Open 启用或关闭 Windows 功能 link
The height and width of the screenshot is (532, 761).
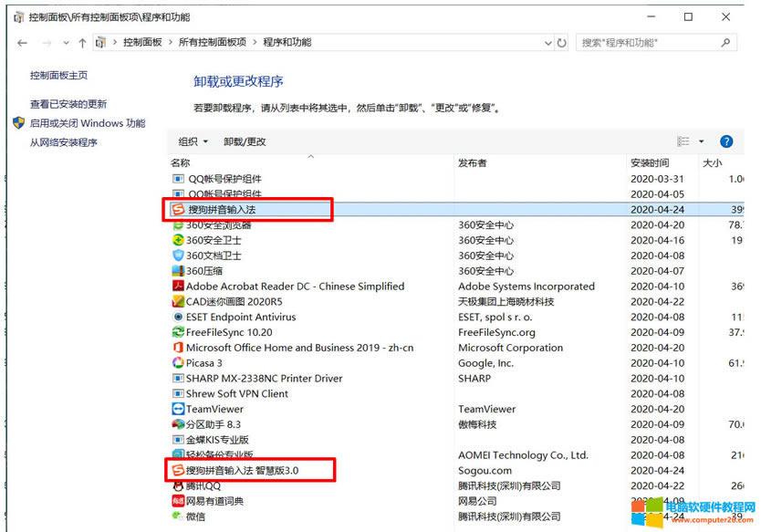tap(88, 123)
